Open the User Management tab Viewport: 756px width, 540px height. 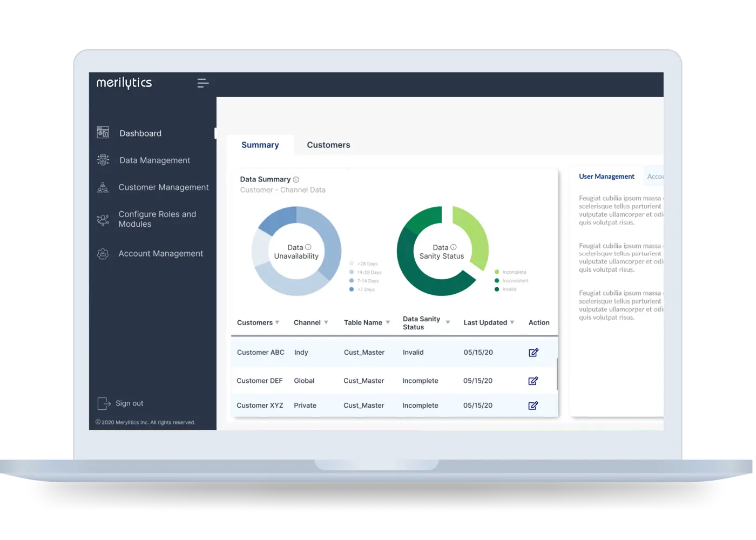(606, 177)
